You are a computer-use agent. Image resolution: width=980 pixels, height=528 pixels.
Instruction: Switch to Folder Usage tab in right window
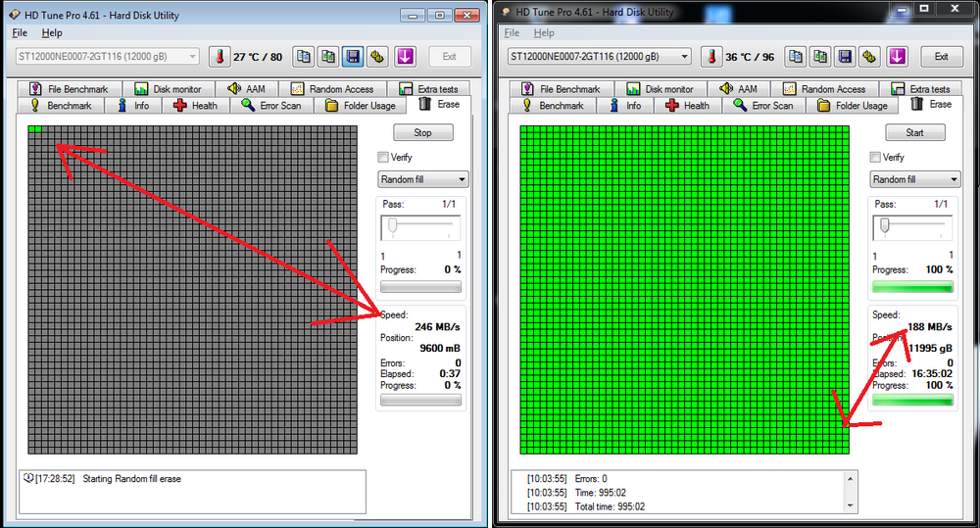pos(853,106)
